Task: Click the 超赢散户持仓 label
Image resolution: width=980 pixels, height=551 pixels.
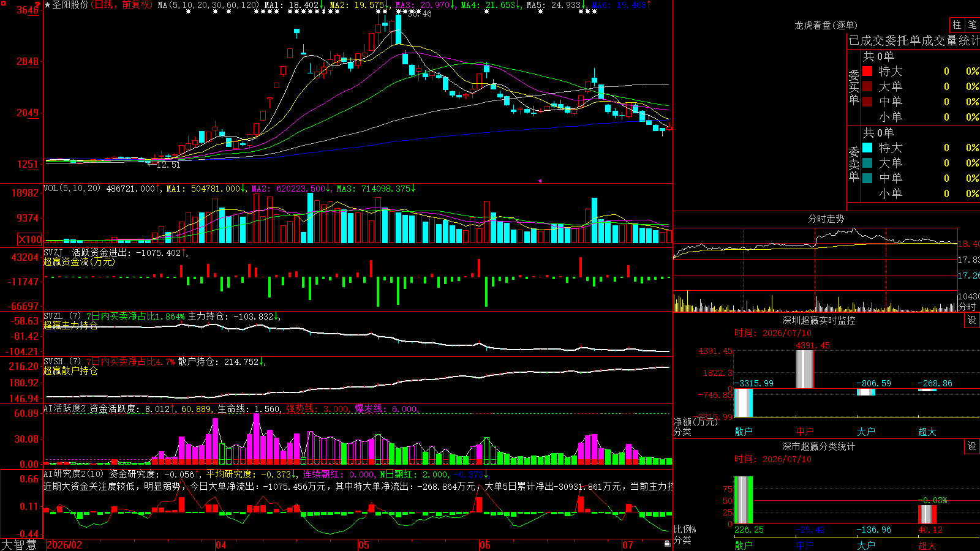Action: (x=70, y=370)
